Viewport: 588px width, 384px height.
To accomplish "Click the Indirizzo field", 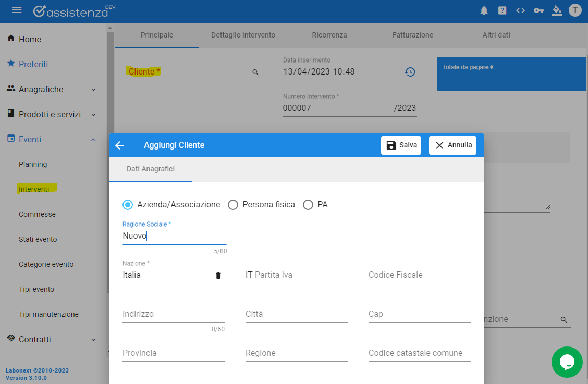I will (x=173, y=314).
